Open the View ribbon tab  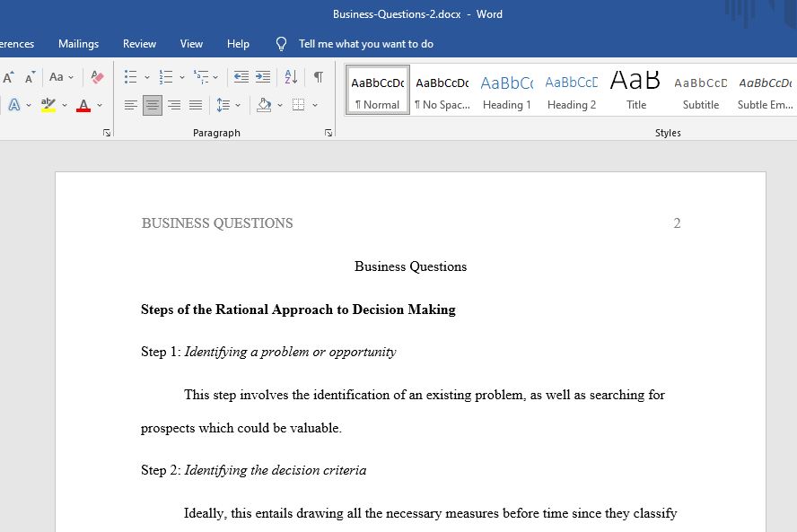point(191,44)
